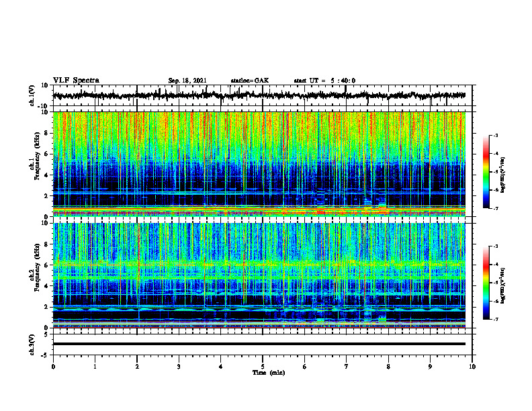Click ch.2 color bar "-7" label
This screenshot has width=532, height=411.
pos(495,319)
